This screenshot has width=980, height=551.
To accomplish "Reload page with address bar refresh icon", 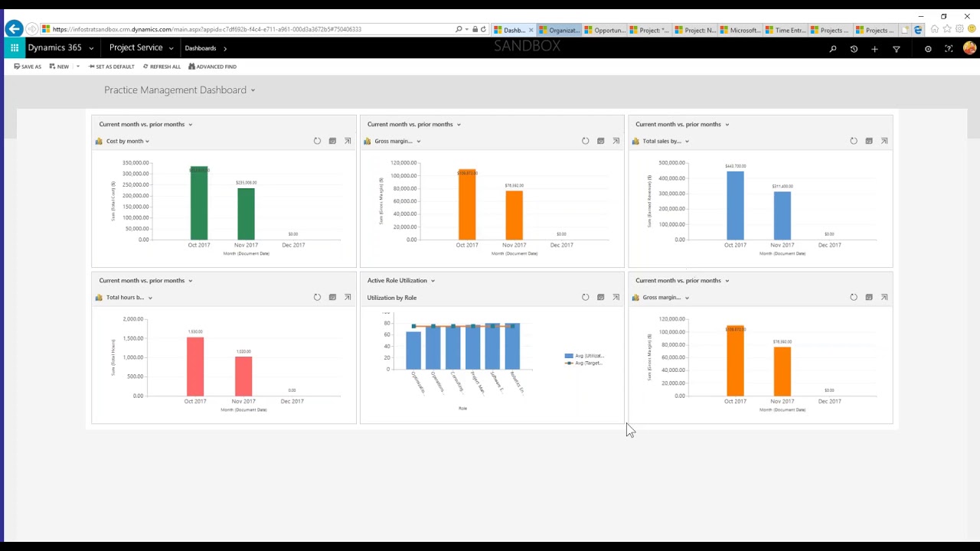I will (483, 29).
